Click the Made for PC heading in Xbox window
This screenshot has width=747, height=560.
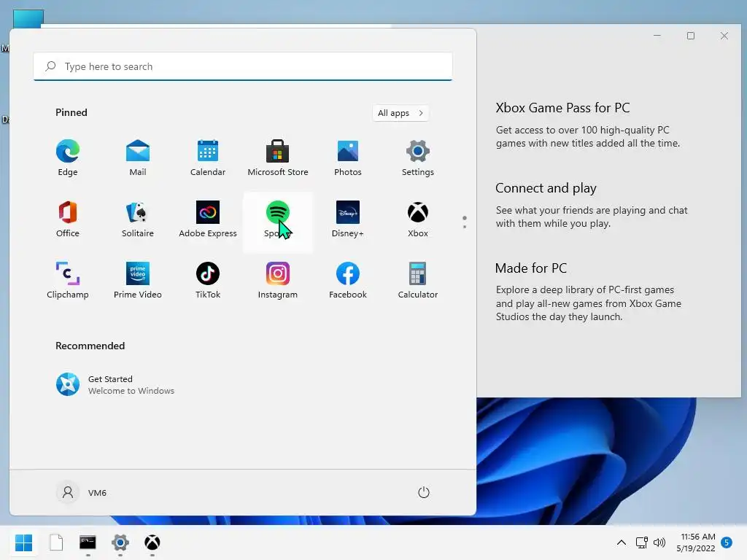(x=531, y=268)
